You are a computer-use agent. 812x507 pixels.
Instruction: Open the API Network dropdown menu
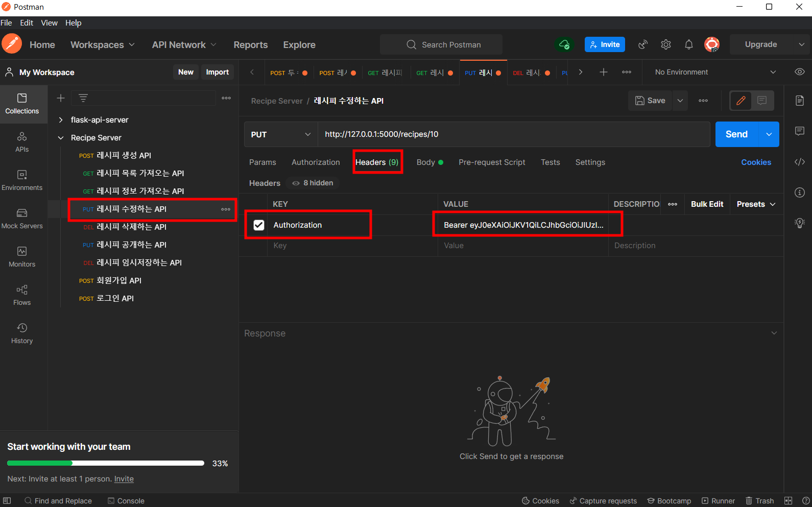click(184, 45)
